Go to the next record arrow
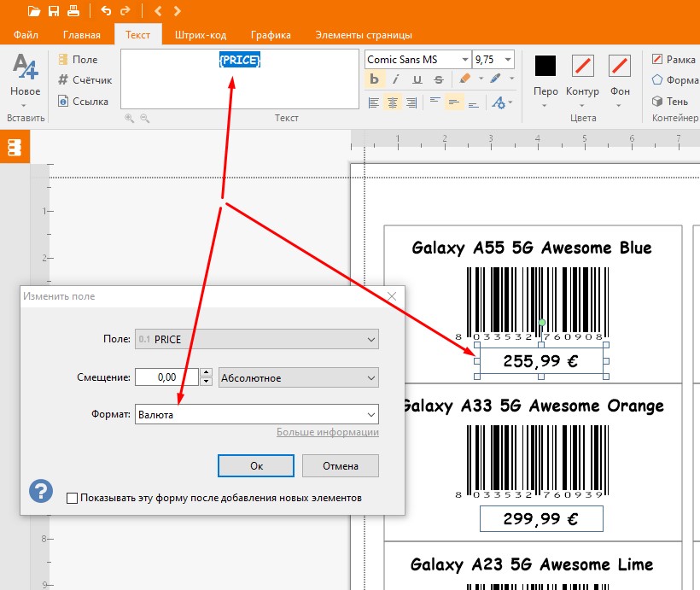The image size is (700, 590). (178, 11)
